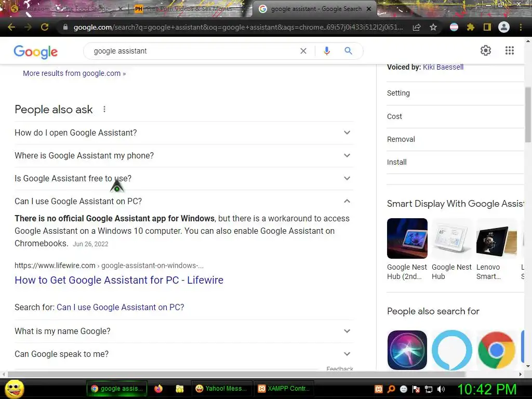Click the share page icon in address bar
This screenshot has width=532, height=399.
click(417, 27)
